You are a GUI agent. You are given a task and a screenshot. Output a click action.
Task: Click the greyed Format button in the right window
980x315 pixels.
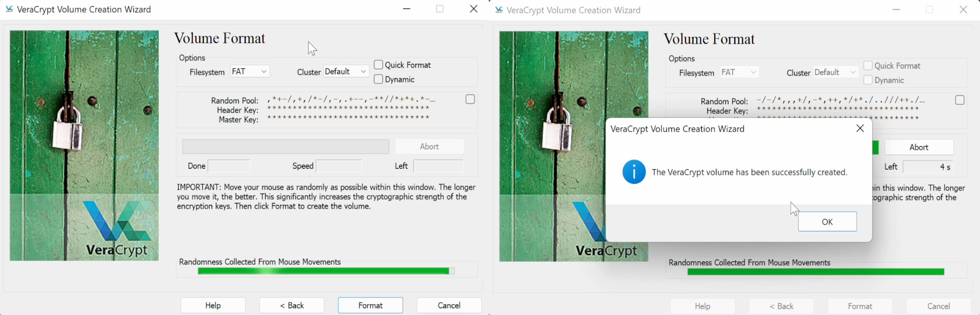pos(860,306)
